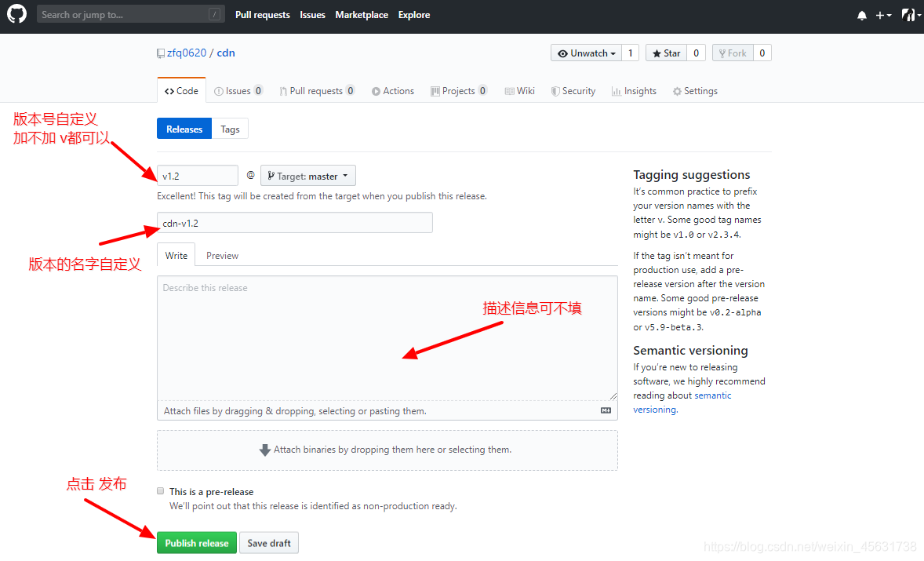Click the Attach files by dragging bar
This screenshot has height=561, width=924.
click(x=387, y=410)
